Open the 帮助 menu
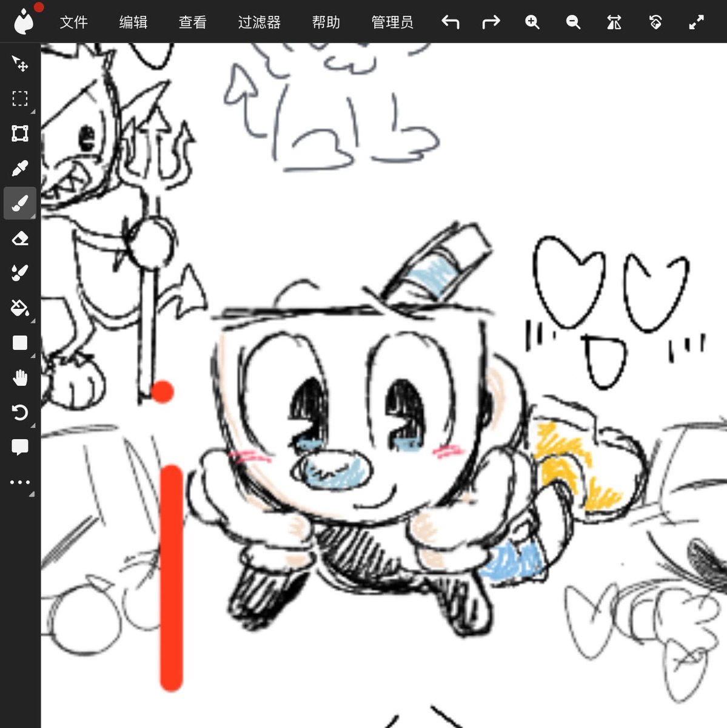 tap(326, 22)
